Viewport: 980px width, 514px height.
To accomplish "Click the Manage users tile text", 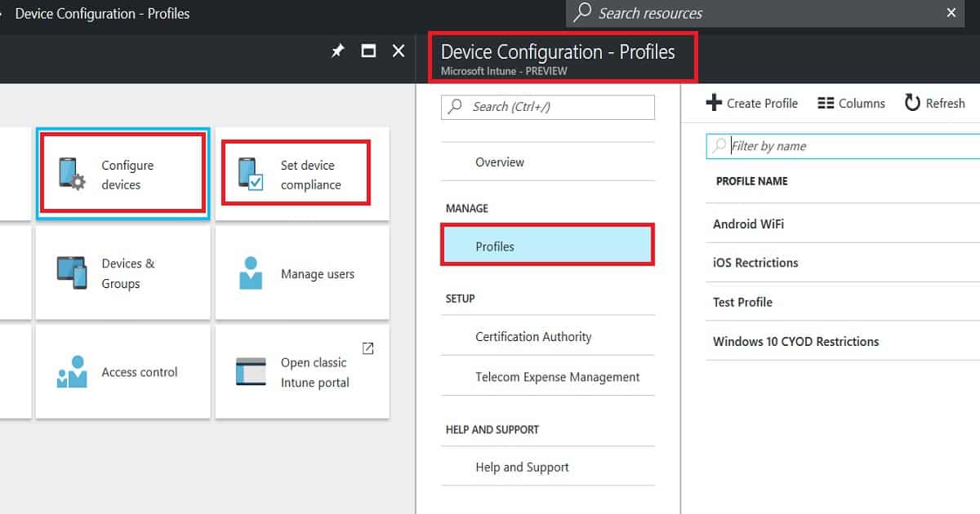I will point(318,274).
